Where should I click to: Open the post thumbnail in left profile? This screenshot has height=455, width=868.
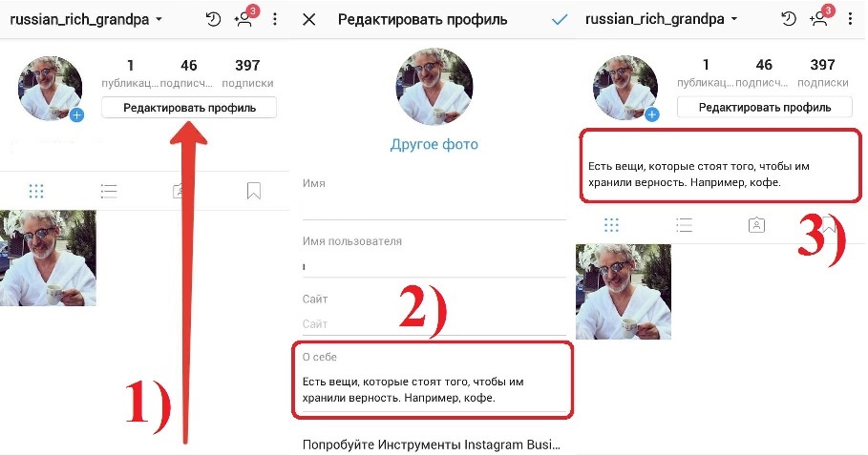point(48,259)
